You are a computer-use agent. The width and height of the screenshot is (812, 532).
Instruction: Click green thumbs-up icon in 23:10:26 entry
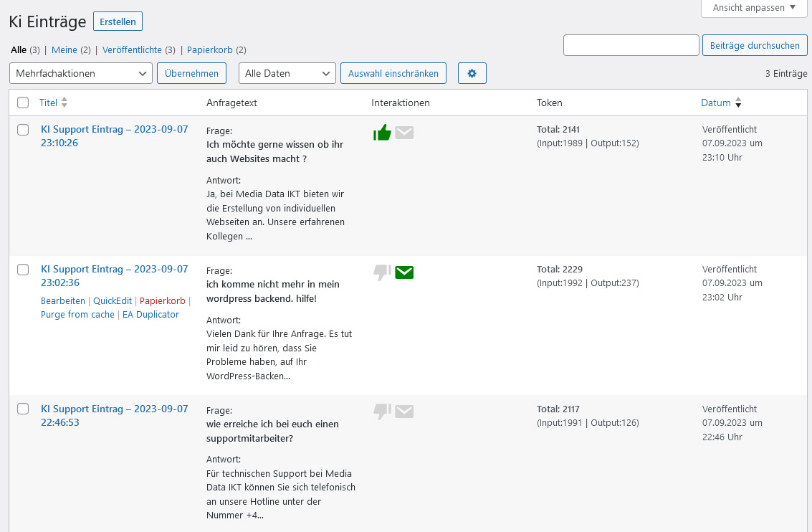382,133
